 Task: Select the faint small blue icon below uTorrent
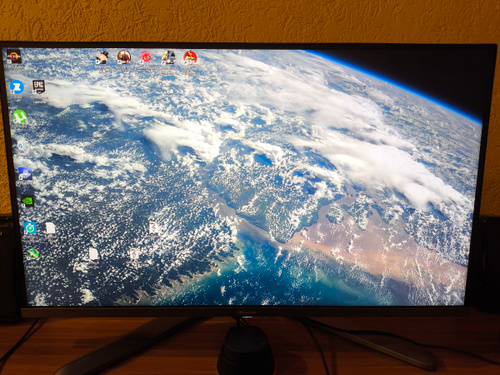click(x=20, y=146)
